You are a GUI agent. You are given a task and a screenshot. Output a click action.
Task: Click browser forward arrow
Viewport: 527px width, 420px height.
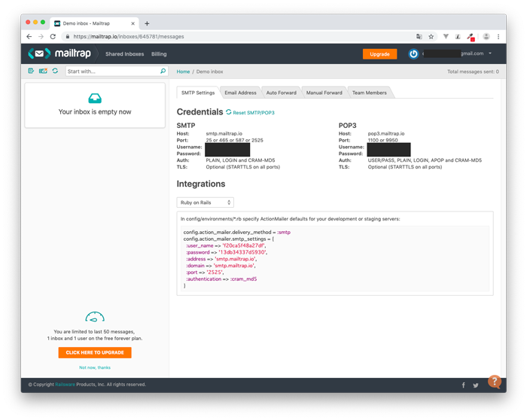coord(41,37)
